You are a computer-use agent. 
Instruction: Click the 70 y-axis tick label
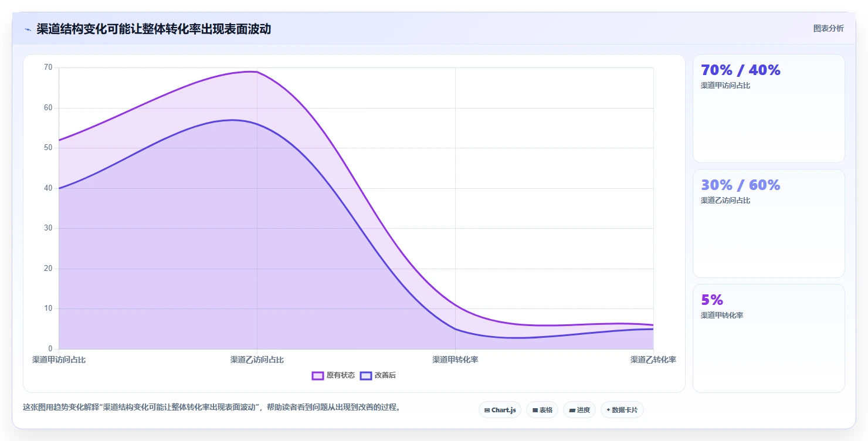pos(48,67)
